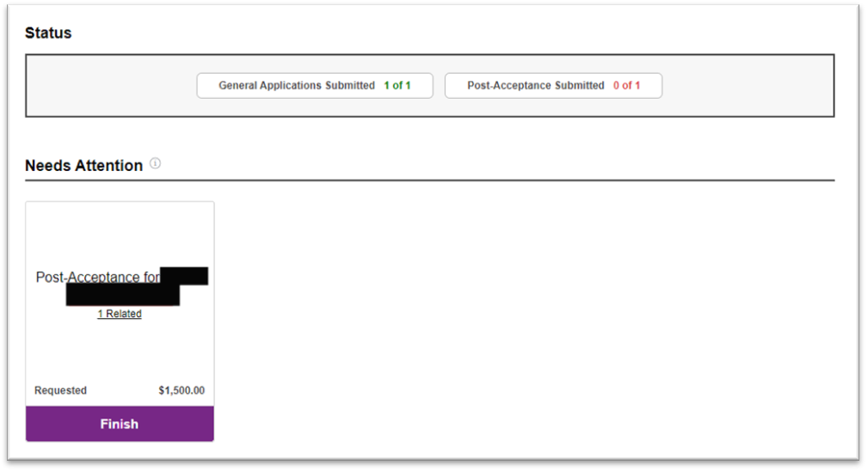
Task: Select the General Applications Submitted status box
Action: click(x=315, y=86)
